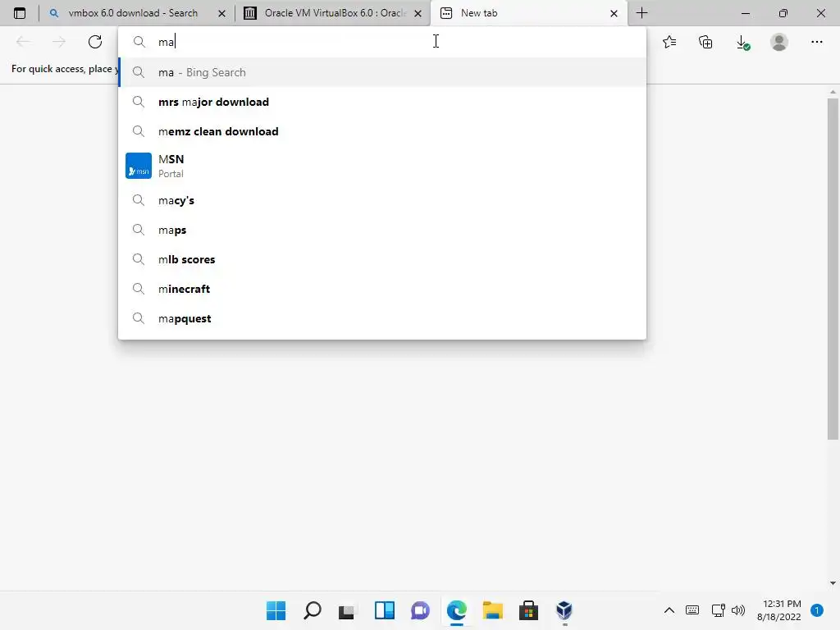Viewport: 840px width, 630px height.
Task: Click the touch keyboard tray icon
Action: [x=692, y=610]
